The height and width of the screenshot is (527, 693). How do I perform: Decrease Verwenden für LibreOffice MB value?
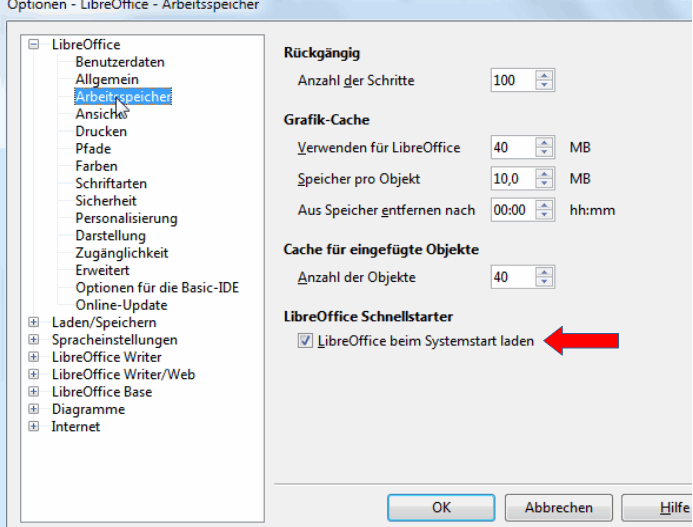coord(544,153)
